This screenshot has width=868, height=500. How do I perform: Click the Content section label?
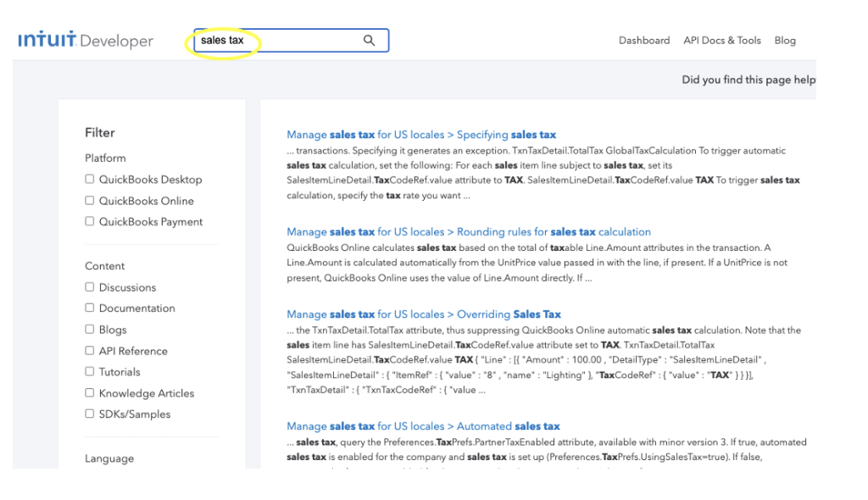[104, 266]
